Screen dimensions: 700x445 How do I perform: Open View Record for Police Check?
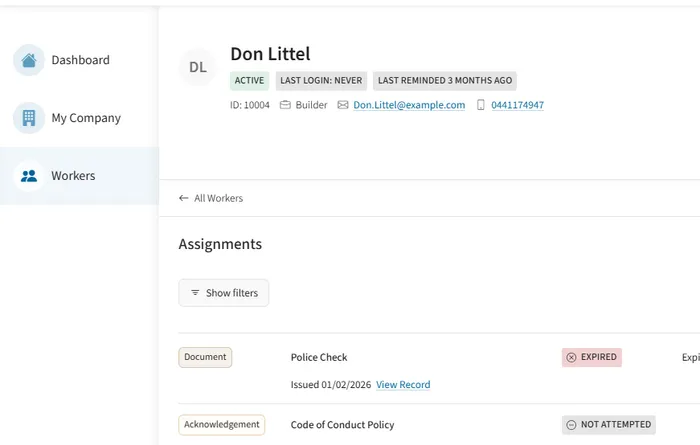[x=403, y=385]
